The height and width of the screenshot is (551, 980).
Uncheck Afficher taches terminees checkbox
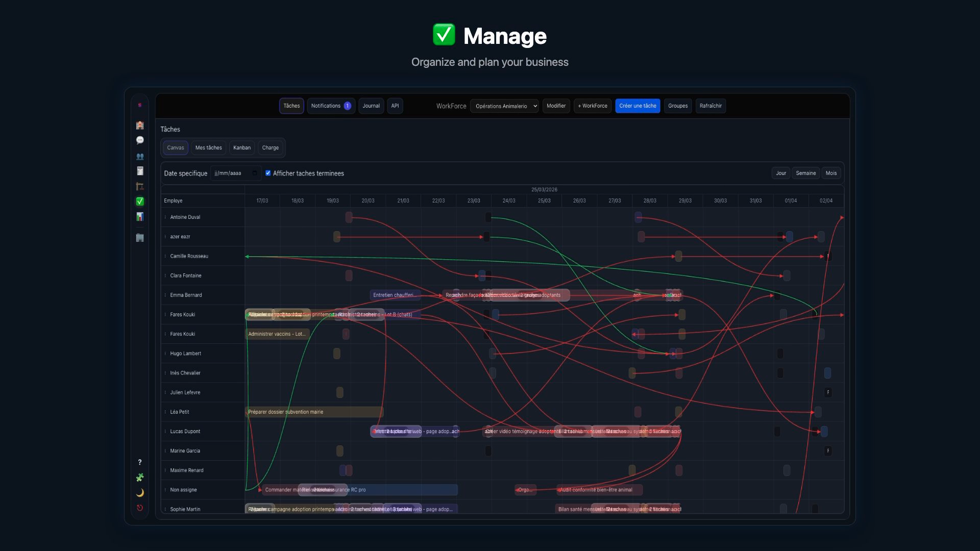pos(268,173)
